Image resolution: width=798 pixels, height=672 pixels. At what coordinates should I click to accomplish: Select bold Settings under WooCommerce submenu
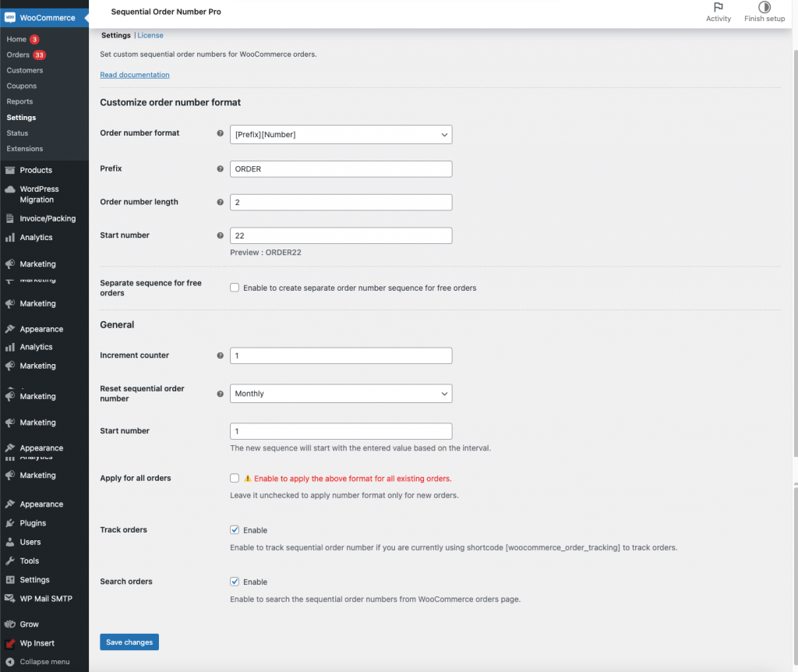[21, 118]
